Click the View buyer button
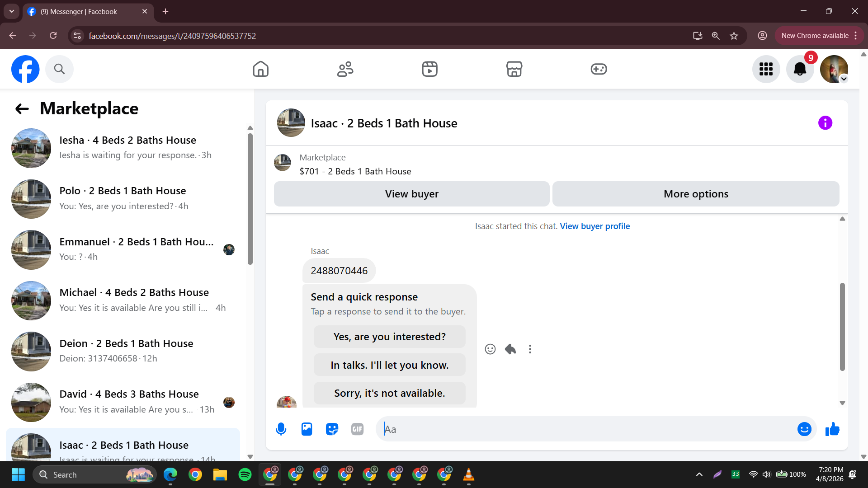 coord(411,194)
